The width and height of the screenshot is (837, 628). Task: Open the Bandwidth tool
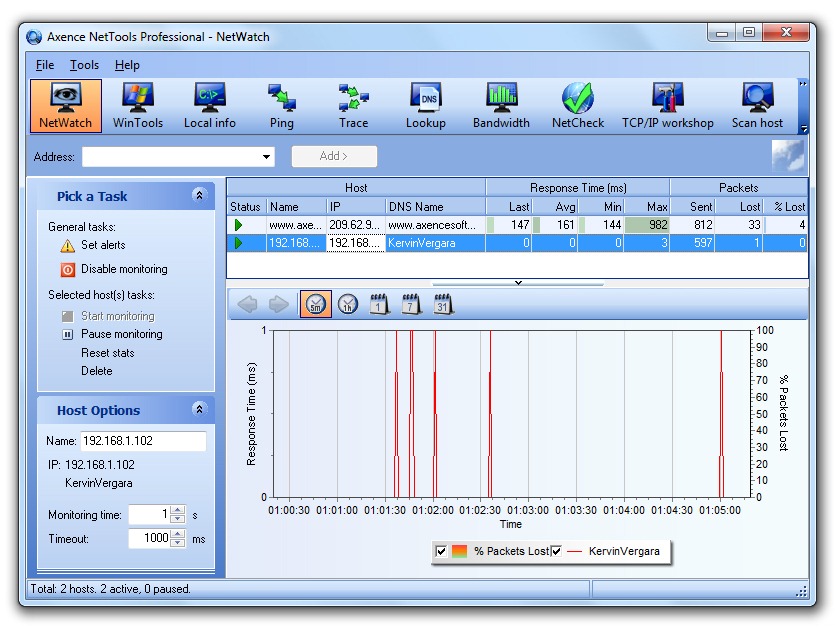[501, 106]
